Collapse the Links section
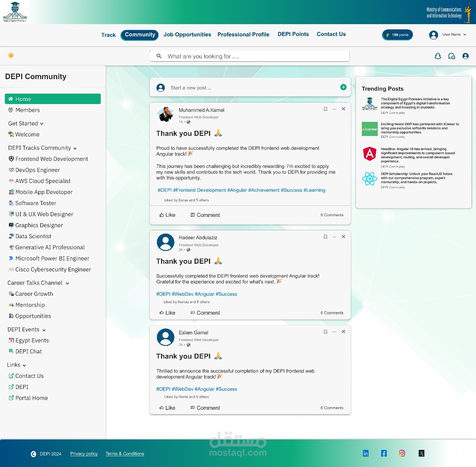The width and height of the screenshot is (476, 467). tap(24, 365)
